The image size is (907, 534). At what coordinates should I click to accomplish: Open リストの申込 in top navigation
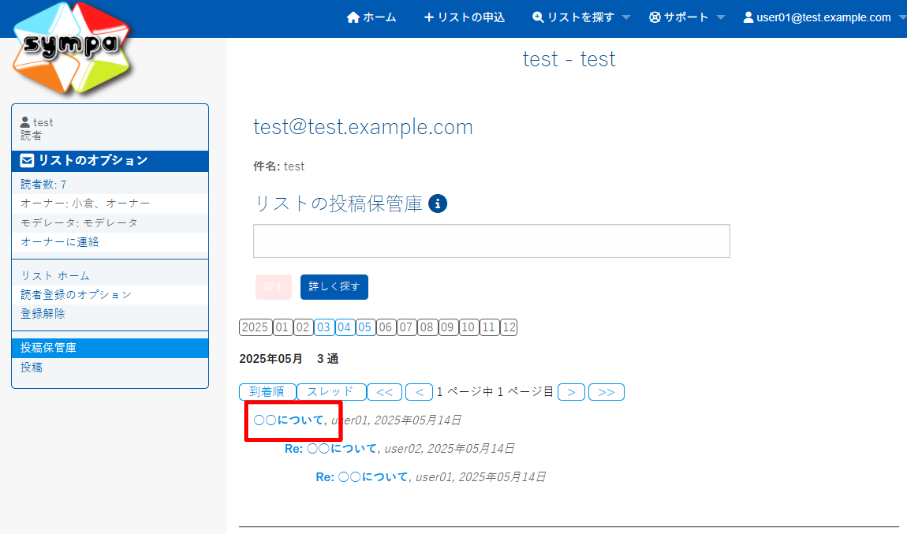click(x=464, y=17)
